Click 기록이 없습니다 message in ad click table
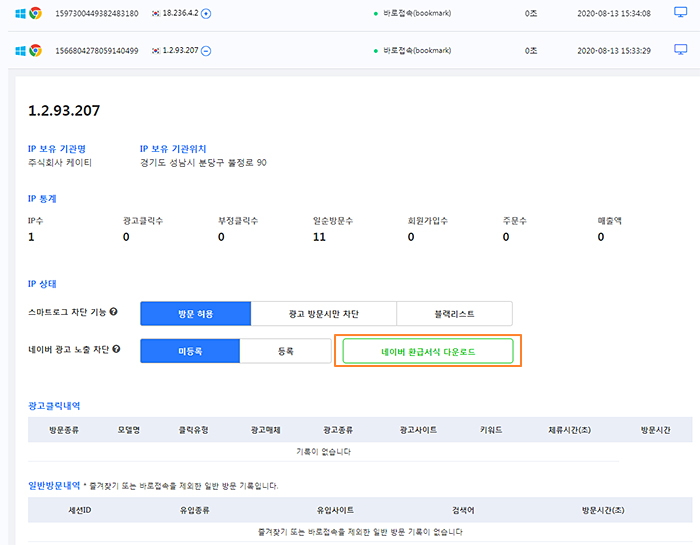Screen dimensions: 700x545 coord(324,452)
